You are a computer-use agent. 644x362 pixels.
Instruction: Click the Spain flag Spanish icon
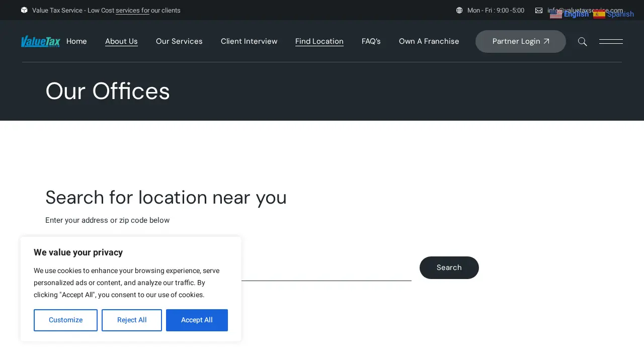click(x=599, y=14)
